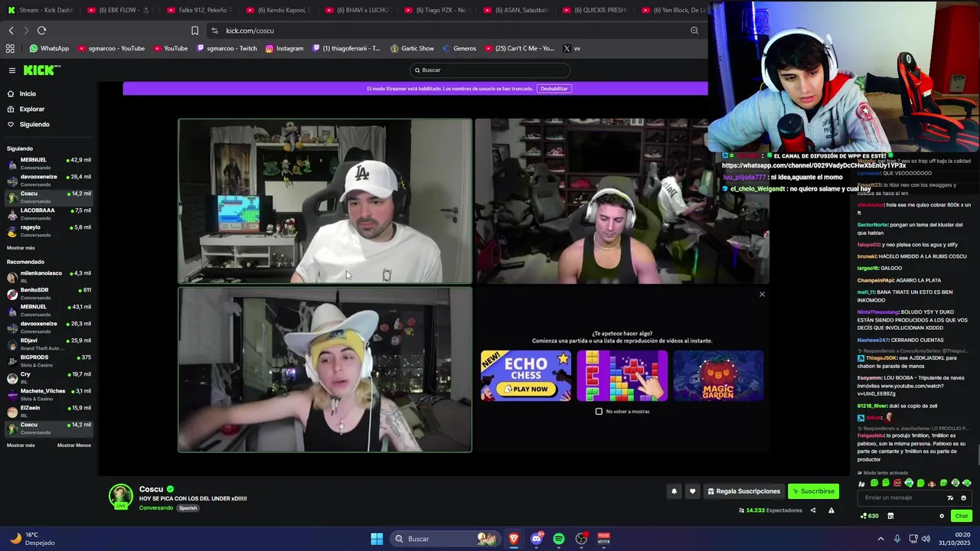Click the chat text formatting icon
Viewport: 980px width, 551px height.
click(x=950, y=497)
